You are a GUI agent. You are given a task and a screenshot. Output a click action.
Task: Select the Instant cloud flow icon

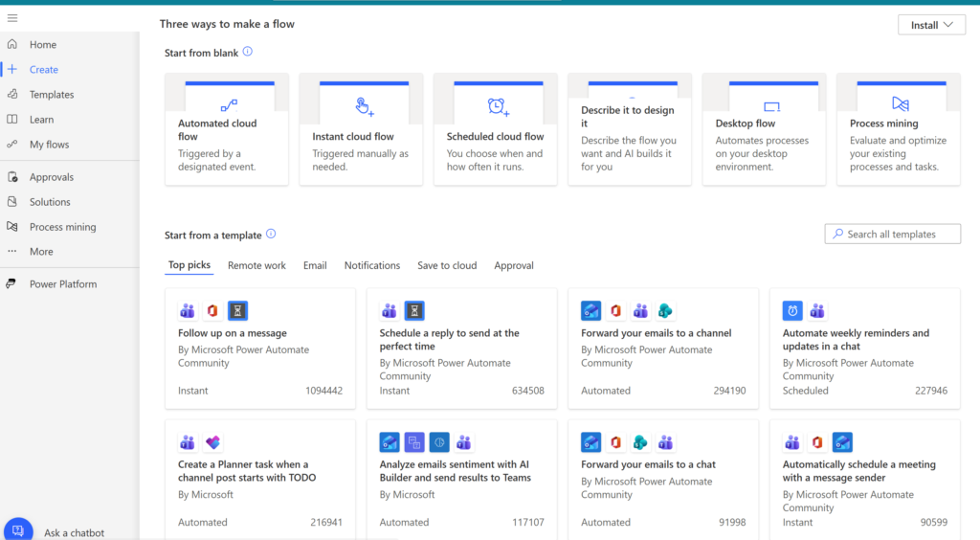coord(364,105)
